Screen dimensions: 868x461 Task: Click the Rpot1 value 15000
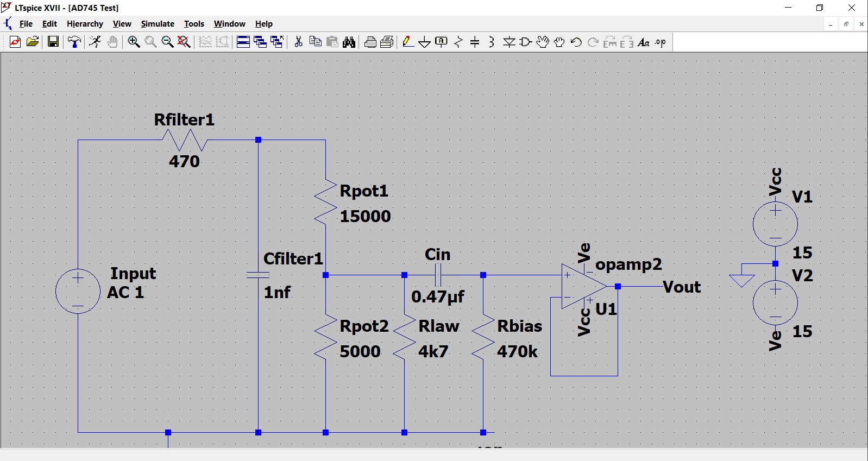365,216
